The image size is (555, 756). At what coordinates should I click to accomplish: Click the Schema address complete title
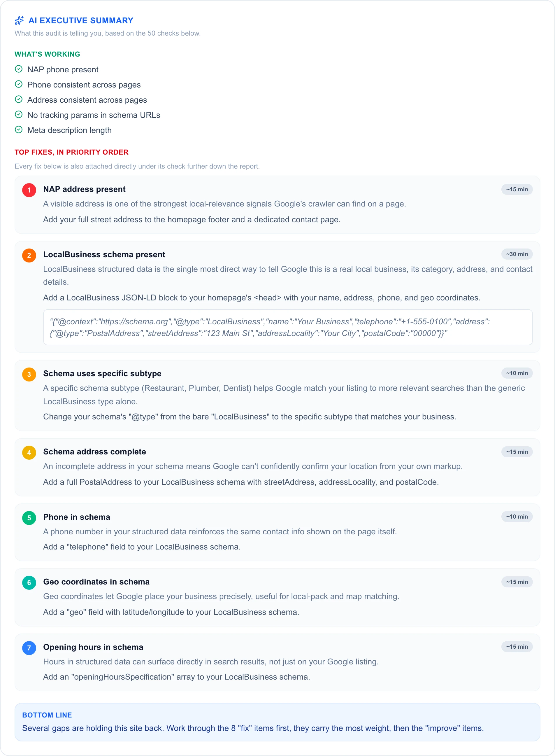94,452
